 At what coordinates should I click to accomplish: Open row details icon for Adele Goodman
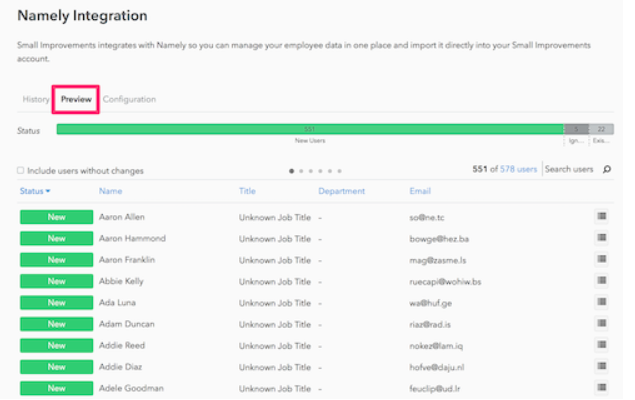[601, 388]
